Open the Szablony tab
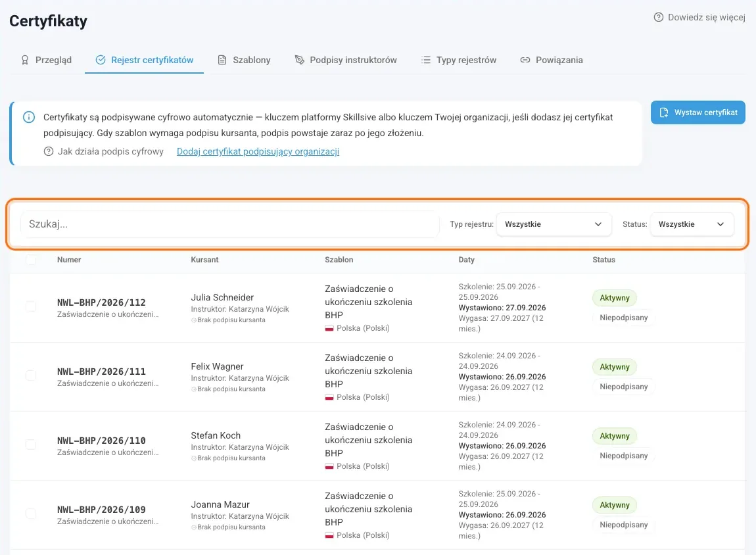756x555 pixels. (244, 60)
